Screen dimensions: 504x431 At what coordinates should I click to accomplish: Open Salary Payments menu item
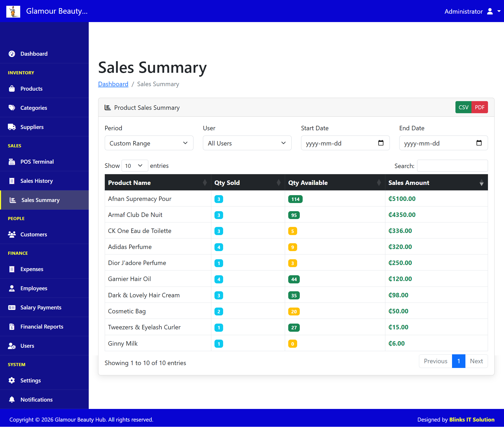(x=44, y=308)
